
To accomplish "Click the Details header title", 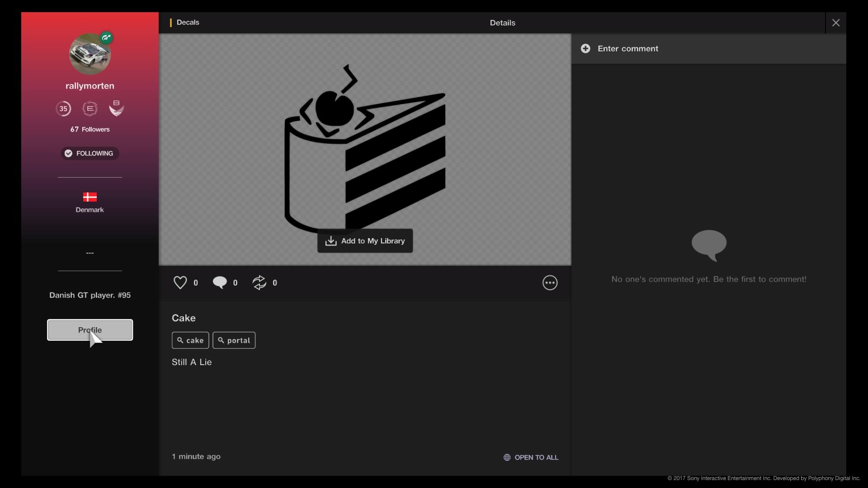I will [502, 23].
